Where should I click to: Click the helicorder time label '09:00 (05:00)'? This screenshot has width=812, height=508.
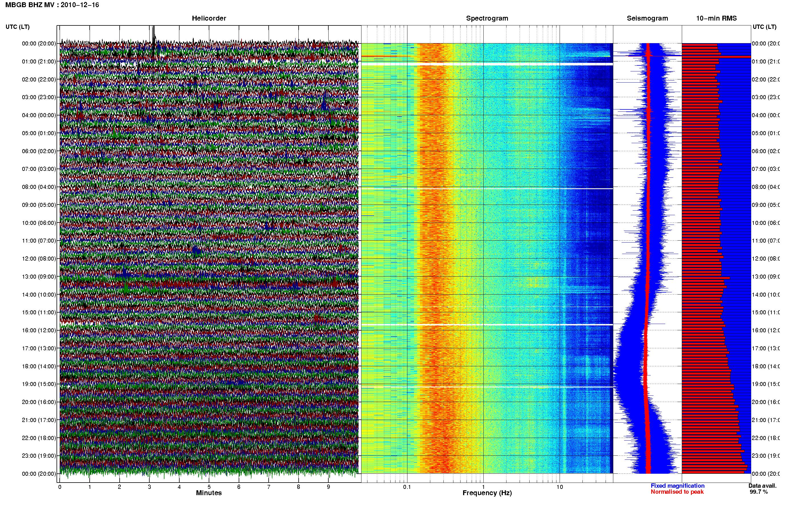pyautogui.click(x=39, y=205)
